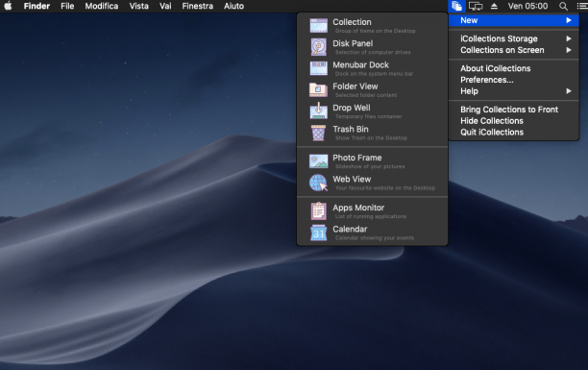Screen dimensions: 588x370
Task: Click 'Slideshow of your pictures' text
Action: [370, 166]
